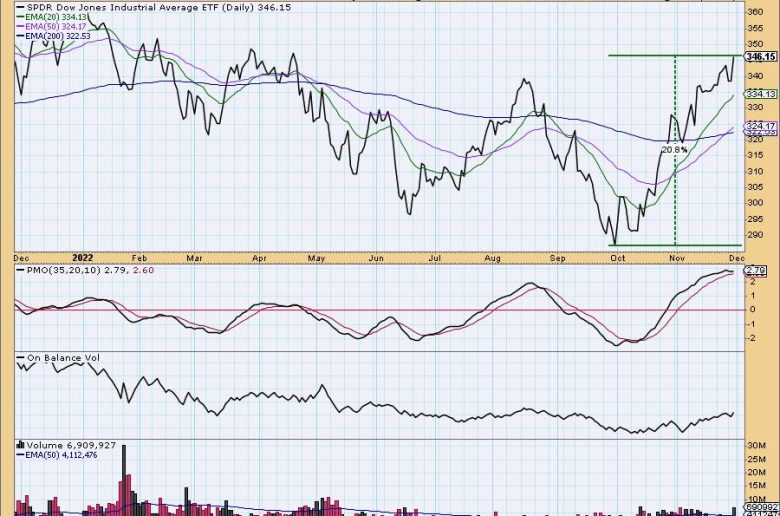Click the -1 PMO axis label

(x=752, y=324)
